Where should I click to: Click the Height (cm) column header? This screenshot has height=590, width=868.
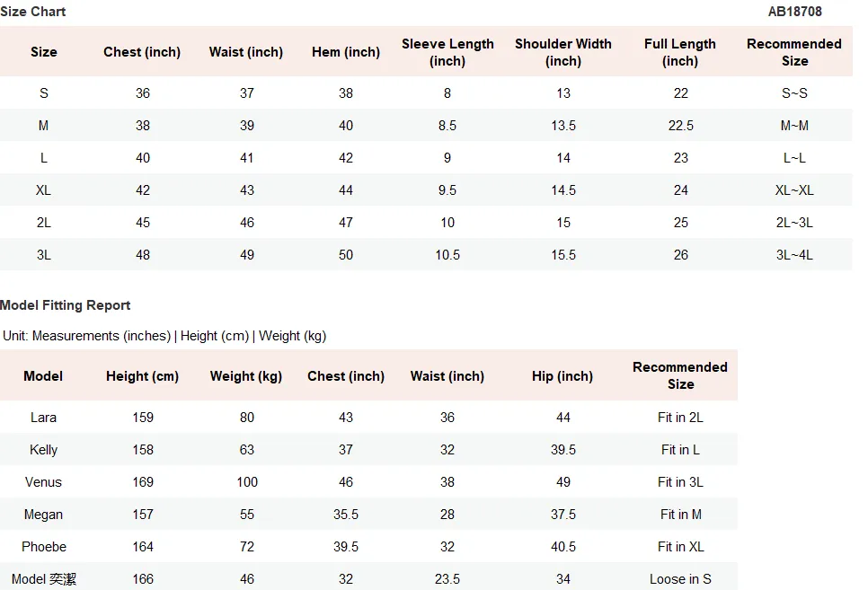pyautogui.click(x=142, y=376)
